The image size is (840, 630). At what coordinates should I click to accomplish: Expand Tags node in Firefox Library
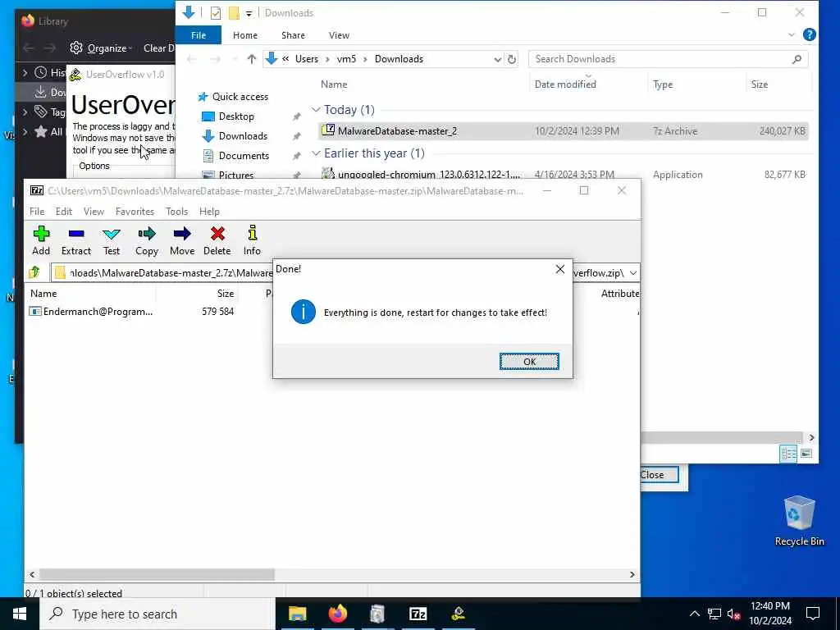pyautogui.click(x=25, y=112)
